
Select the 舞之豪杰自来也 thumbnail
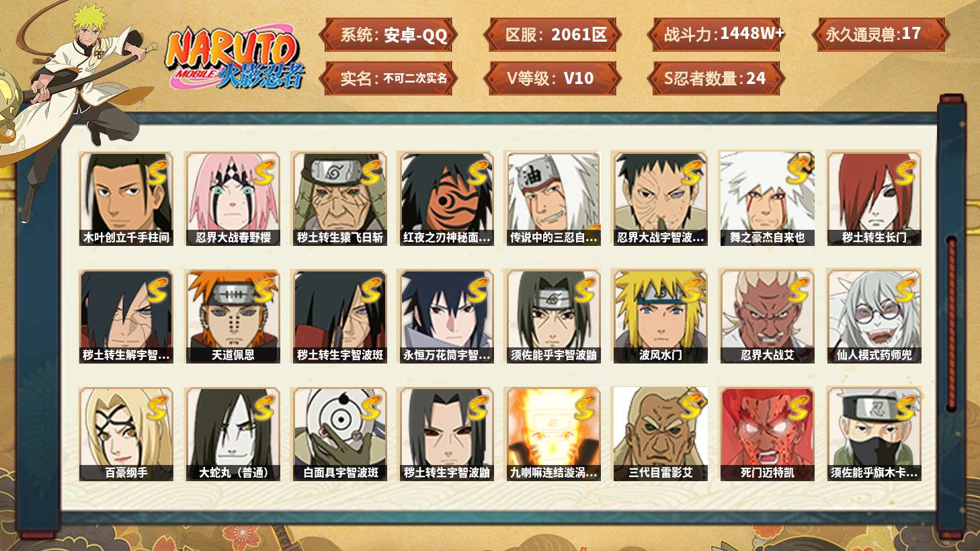pos(767,198)
